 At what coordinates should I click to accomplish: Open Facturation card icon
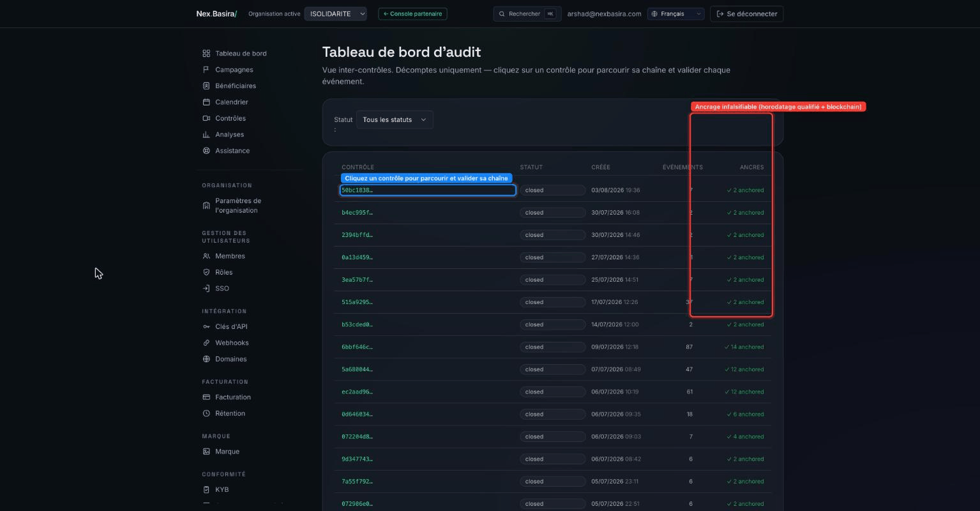tap(206, 397)
